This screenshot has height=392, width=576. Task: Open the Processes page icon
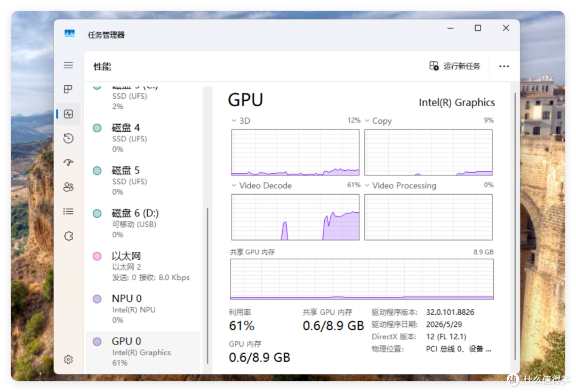coord(68,89)
